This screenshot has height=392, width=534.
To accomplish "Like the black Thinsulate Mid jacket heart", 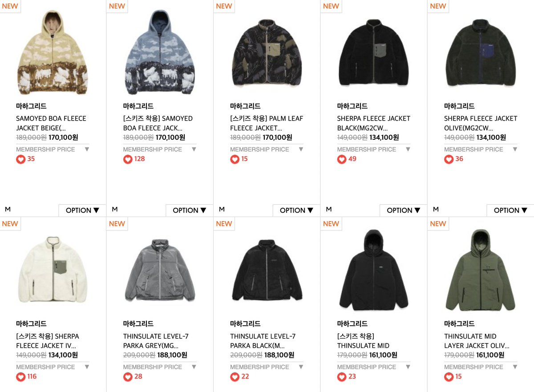I will coord(342,377).
